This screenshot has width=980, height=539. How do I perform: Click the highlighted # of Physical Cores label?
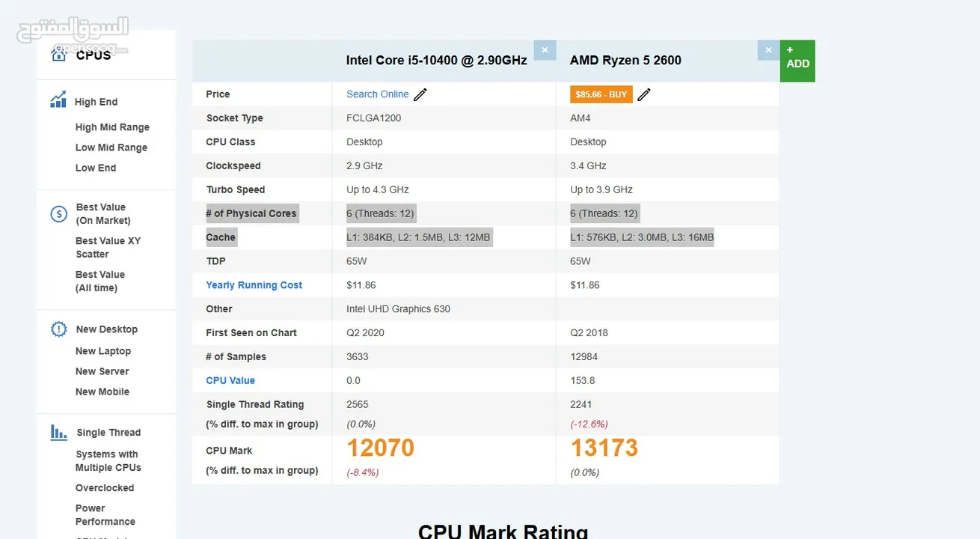pos(251,213)
